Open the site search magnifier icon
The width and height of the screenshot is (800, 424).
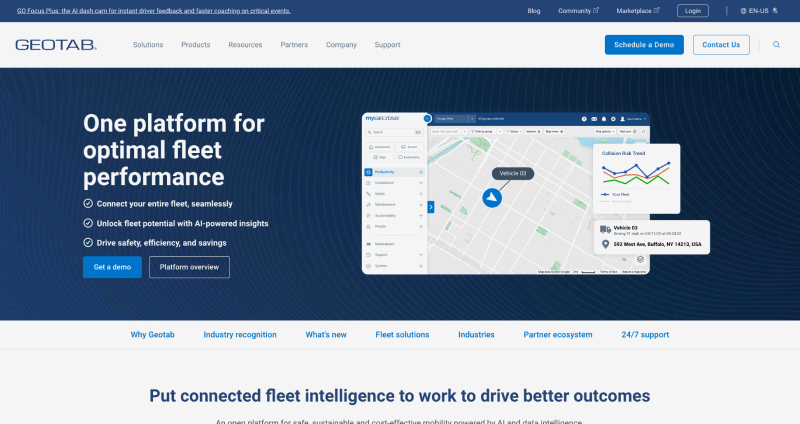776,45
